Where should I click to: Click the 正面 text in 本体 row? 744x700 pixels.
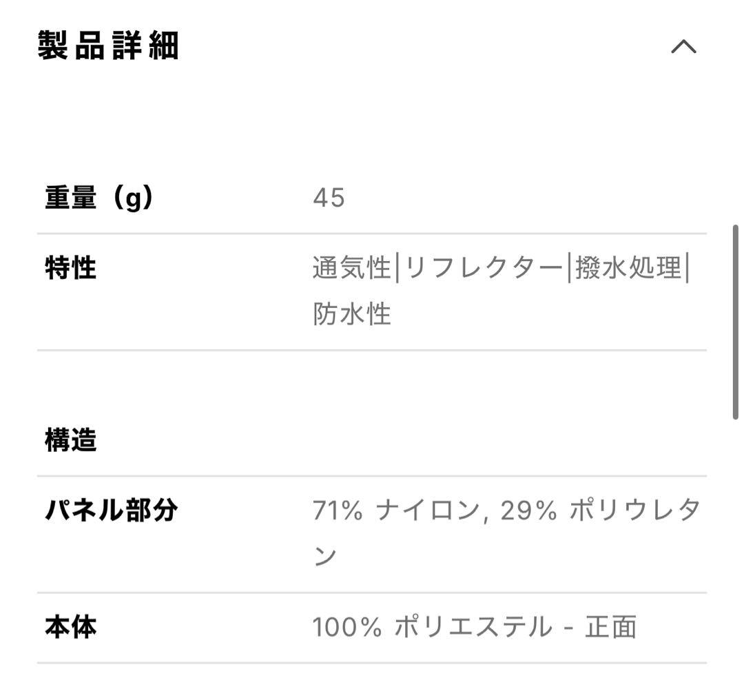click(x=610, y=628)
